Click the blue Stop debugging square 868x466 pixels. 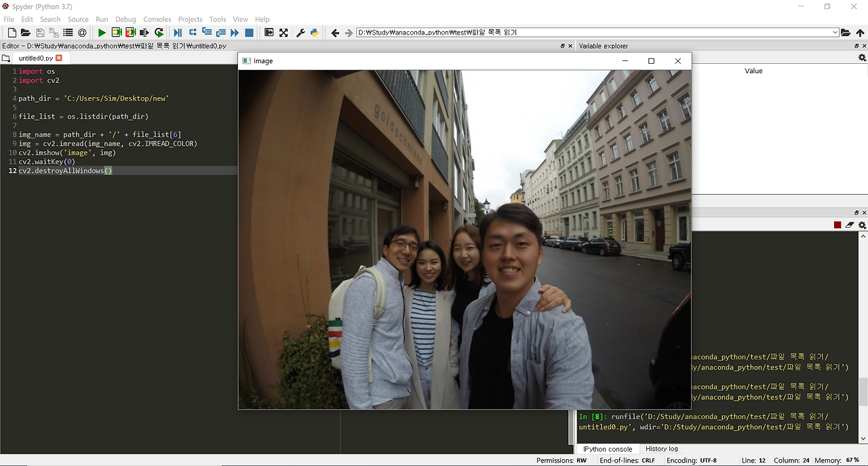(249, 33)
